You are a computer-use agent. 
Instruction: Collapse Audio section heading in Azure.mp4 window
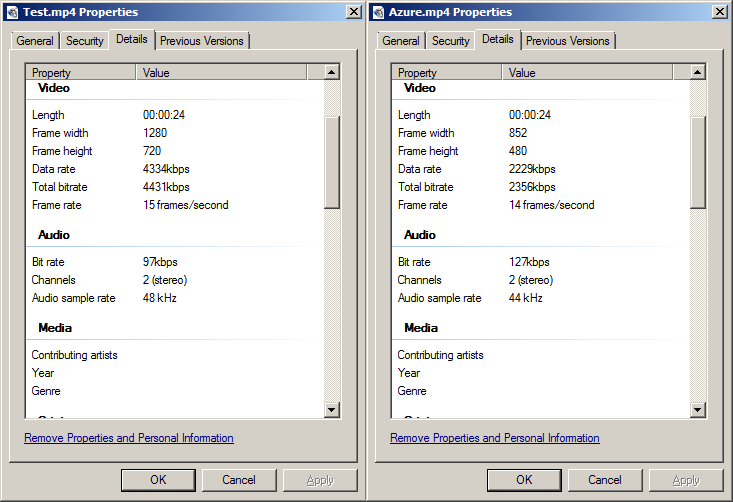(420, 235)
